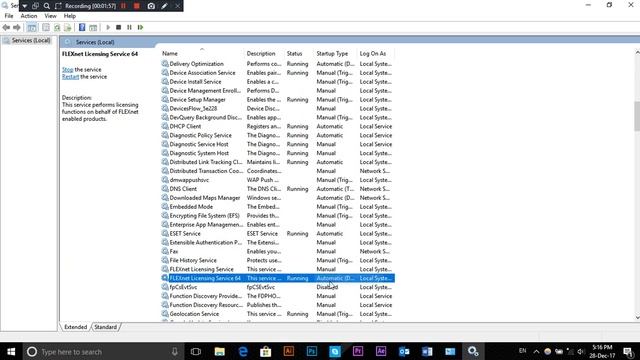Select the Embedded Mode service
The height and width of the screenshot is (360, 640).
pyautogui.click(x=278, y=207)
